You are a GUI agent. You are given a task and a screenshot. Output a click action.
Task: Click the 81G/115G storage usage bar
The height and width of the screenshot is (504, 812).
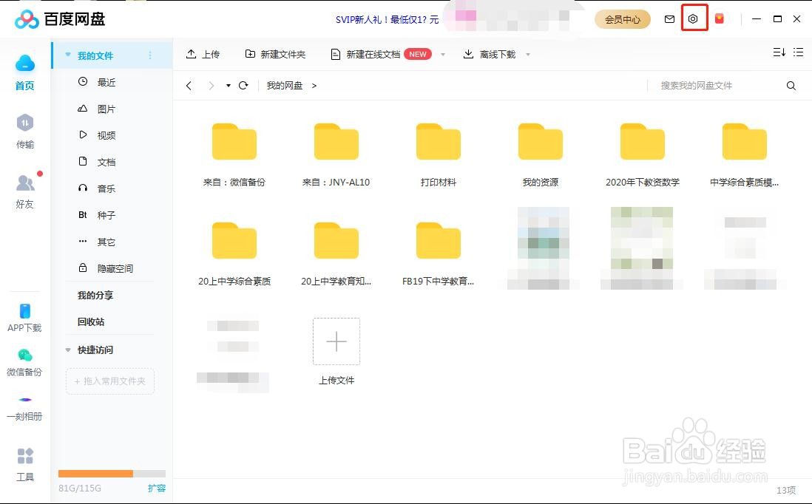pyautogui.click(x=111, y=474)
